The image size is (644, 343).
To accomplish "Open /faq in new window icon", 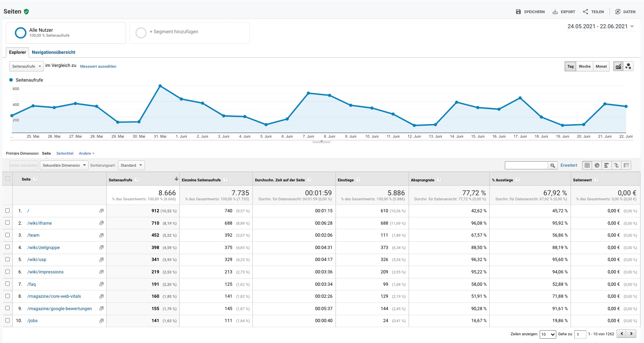I will click(x=101, y=284).
